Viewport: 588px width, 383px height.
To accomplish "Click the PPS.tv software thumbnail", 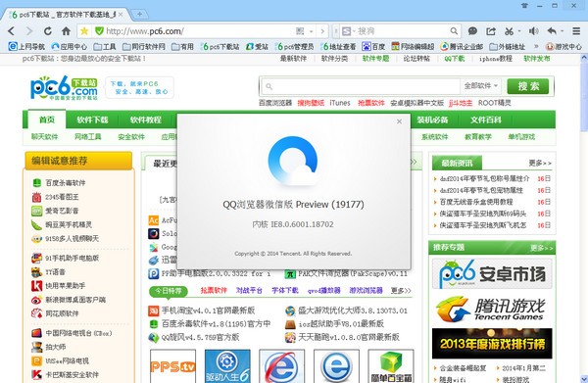I will point(172,365).
